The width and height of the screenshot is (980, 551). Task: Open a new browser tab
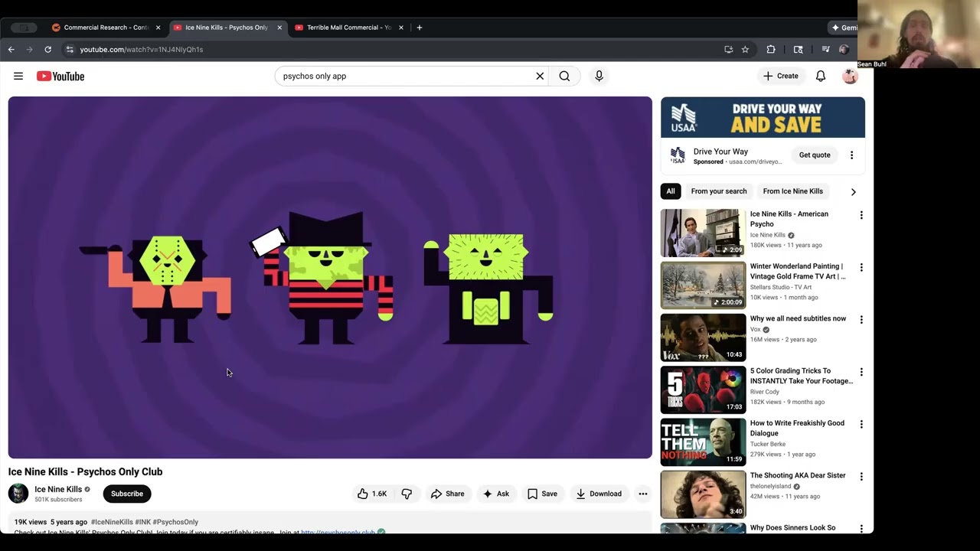pos(419,28)
